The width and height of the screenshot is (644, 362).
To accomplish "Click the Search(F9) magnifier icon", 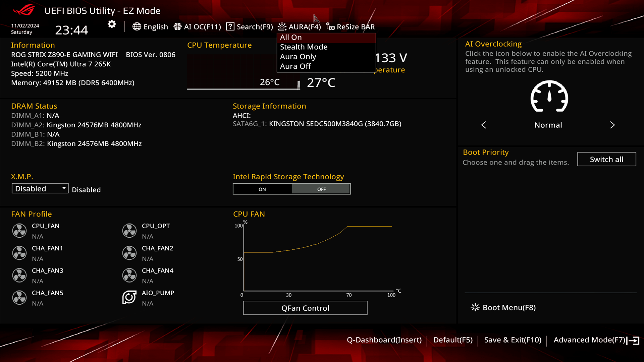I will click(230, 27).
